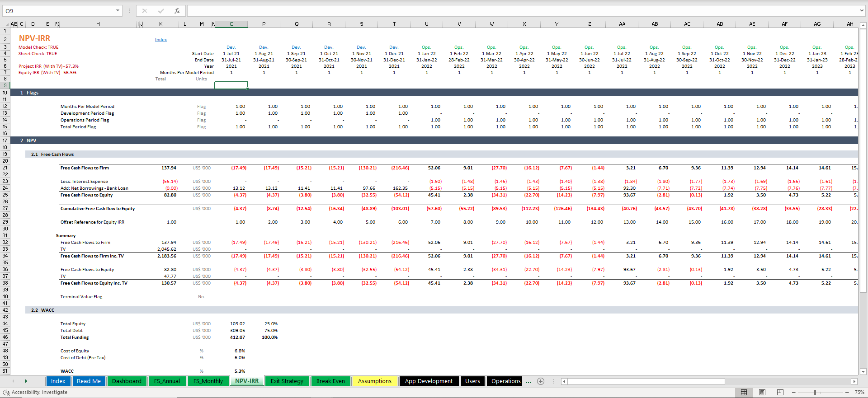Image resolution: width=868 pixels, height=398 pixels.
Task: Click the NPV-IRR title cell
Action: click(x=34, y=39)
